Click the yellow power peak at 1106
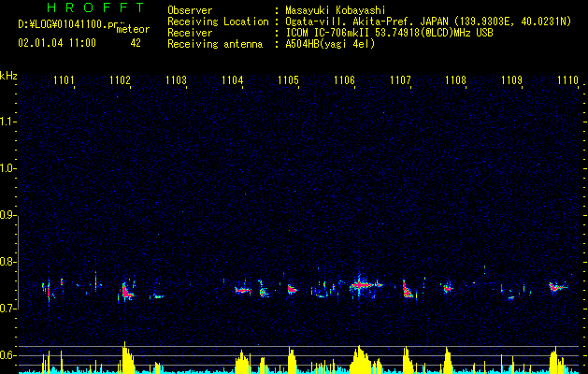The height and width of the screenshot is (374, 588). 360,360
